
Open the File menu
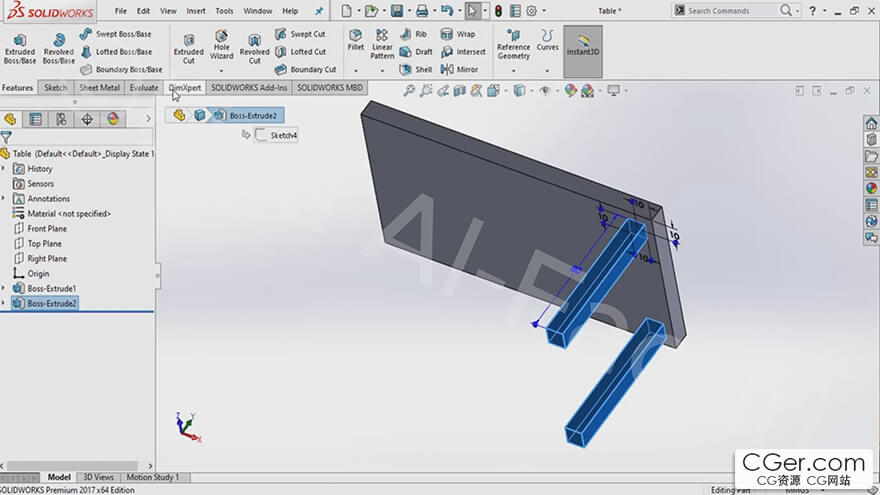(x=121, y=11)
